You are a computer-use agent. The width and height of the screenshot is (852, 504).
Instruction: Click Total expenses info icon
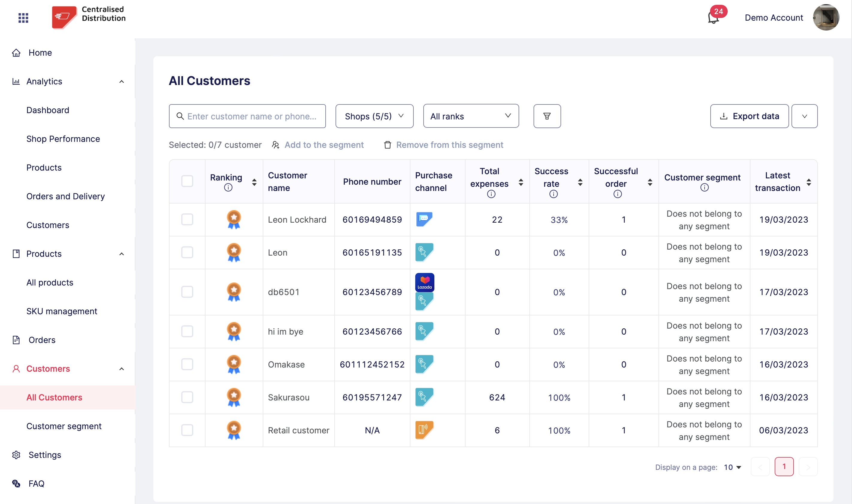click(x=491, y=194)
